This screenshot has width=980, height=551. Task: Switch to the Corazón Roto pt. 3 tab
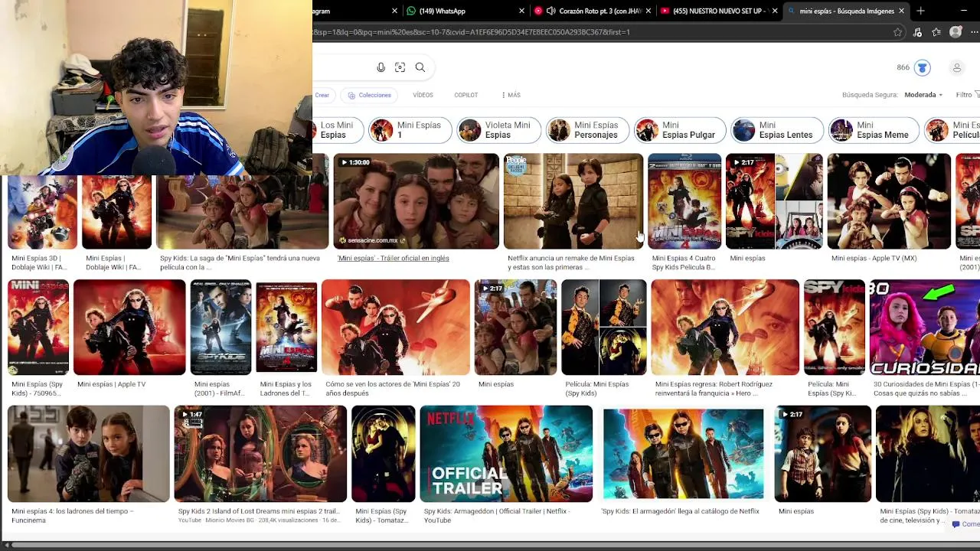point(593,11)
